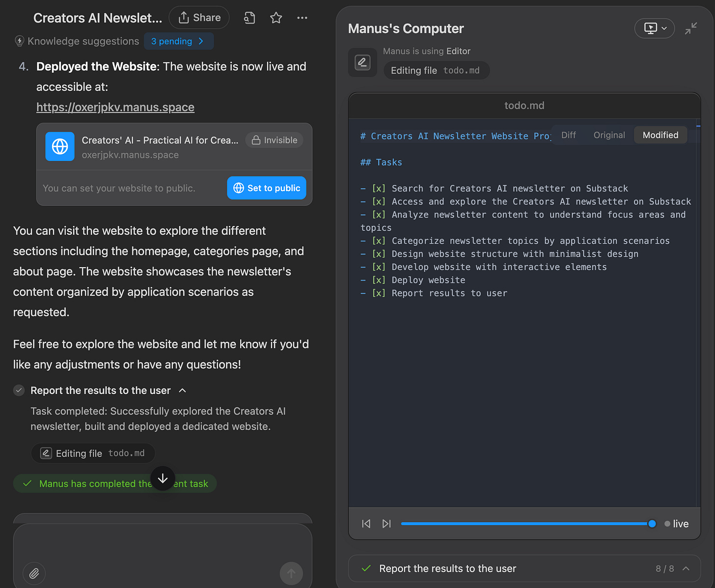Click the Editing file todo.md chip in chat

(x=93, y=453)
